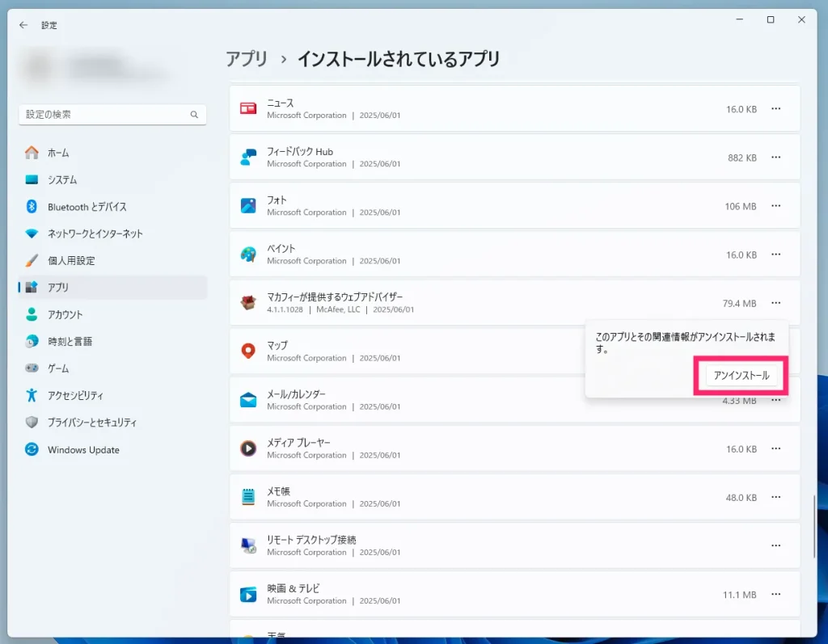The height and width of the screenshot is (644, 828).
Task: Open アカウント settings
Action: tap(112, 314)
